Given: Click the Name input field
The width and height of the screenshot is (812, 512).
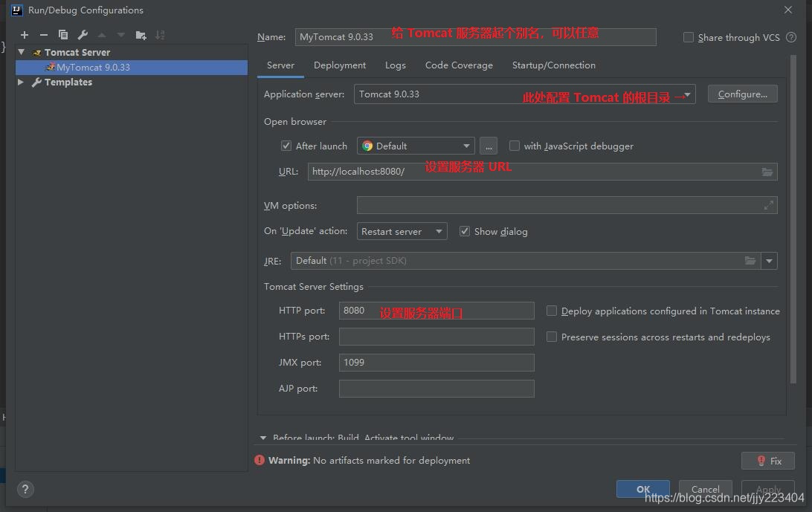Looking at the screenshot, I should [475, 37].
